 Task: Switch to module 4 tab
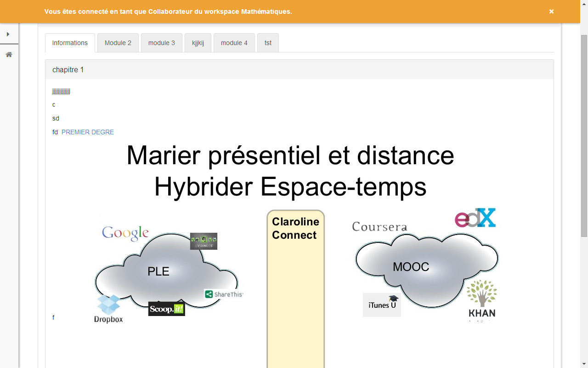(234, 43)
